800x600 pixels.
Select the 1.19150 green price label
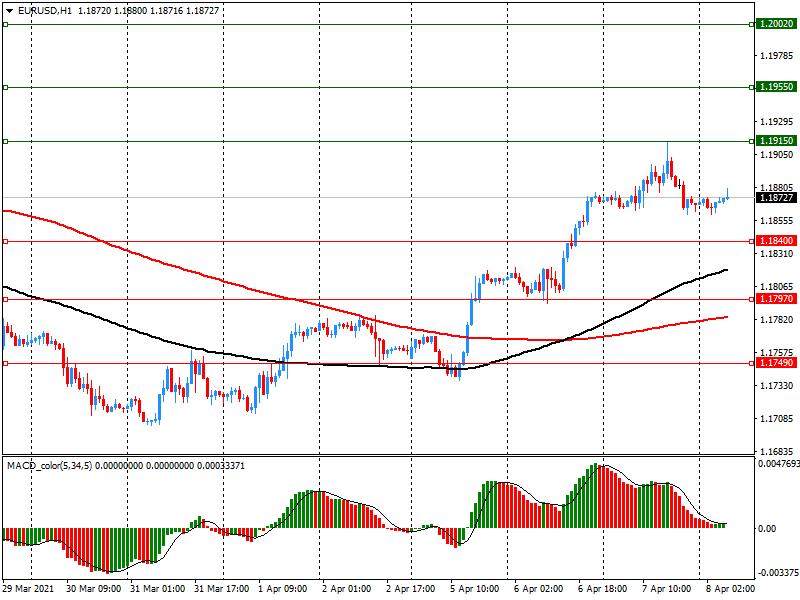[x=776, y=141]
